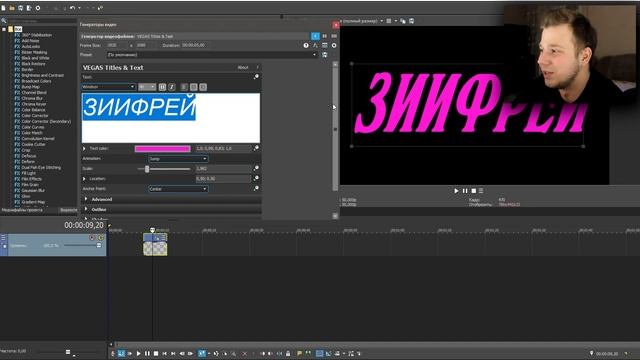Click the animate keyframe icon for Anchor Point
The image size is (640, 360).
[x=256, y=189]
